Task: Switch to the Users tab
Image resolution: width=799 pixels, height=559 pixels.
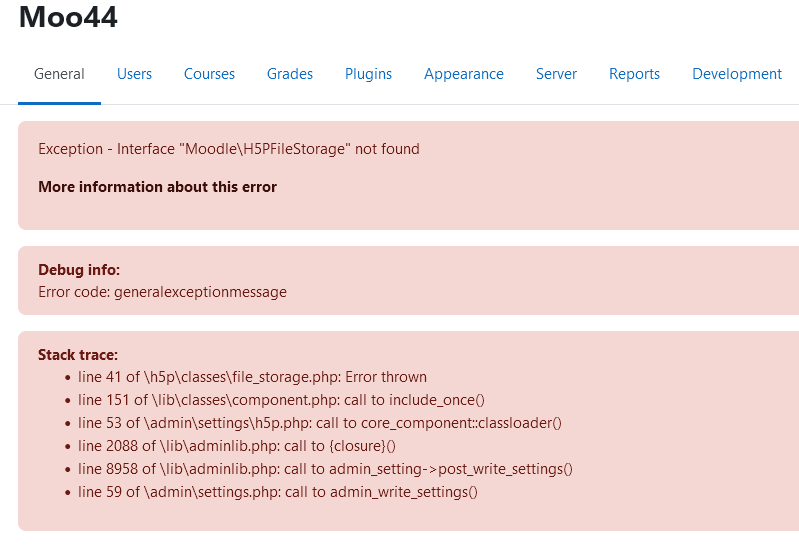Action: point(135,74)
